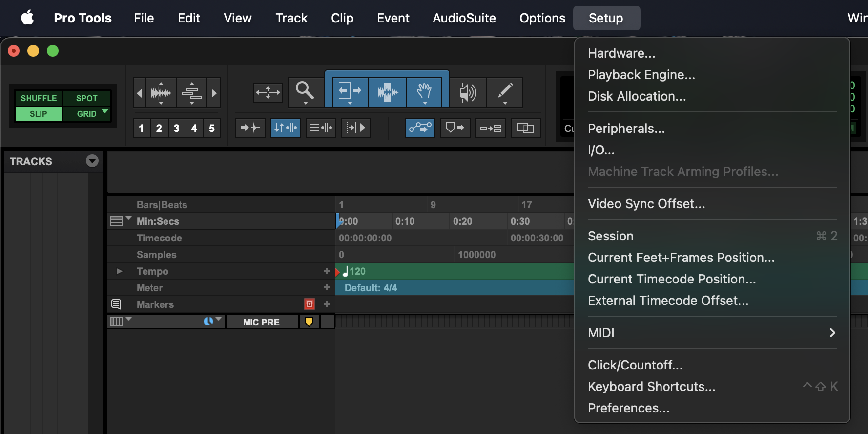Activate the Scrubber speaker tool

468,92
